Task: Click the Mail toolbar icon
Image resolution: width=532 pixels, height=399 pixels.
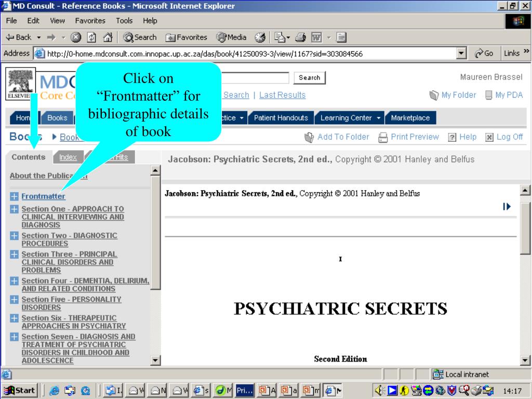Action: tap(280, 37)
